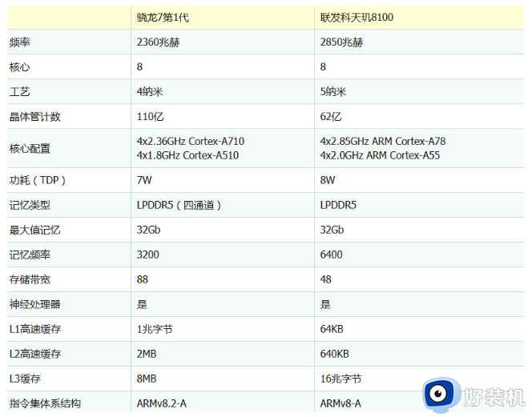This screenshot has height=417, width=532.
Task: Select the L2高速缓存 row label
Action: tap(35, 354)
